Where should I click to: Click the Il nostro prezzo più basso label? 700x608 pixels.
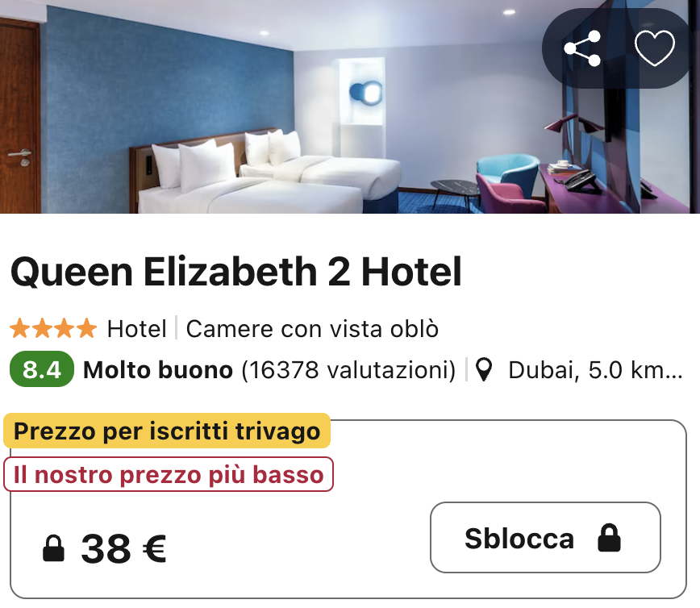point(169,474)
